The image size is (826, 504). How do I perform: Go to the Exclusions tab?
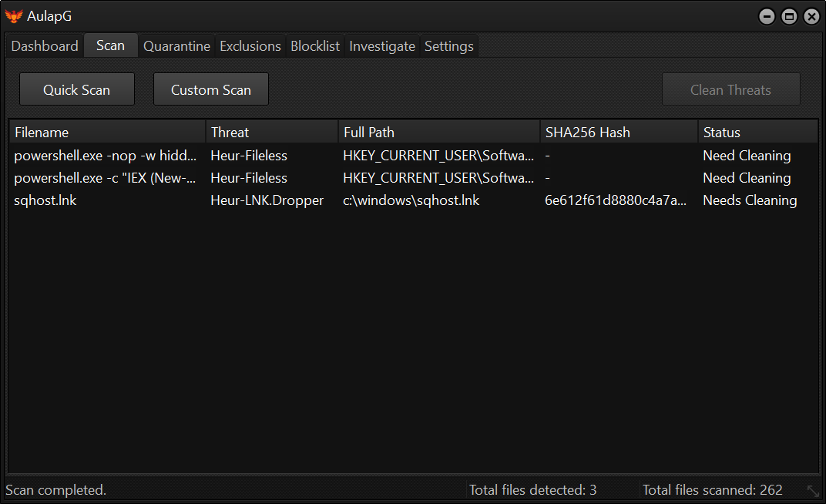pyautogui.click(x=250, y=46)
